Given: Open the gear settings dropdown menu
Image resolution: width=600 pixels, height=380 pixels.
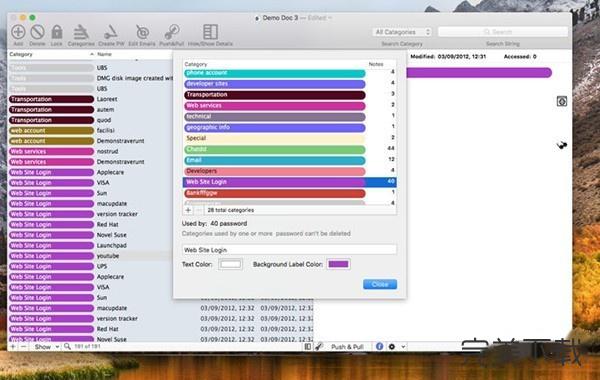Looking at the screenshot, I should click(396, 346).
